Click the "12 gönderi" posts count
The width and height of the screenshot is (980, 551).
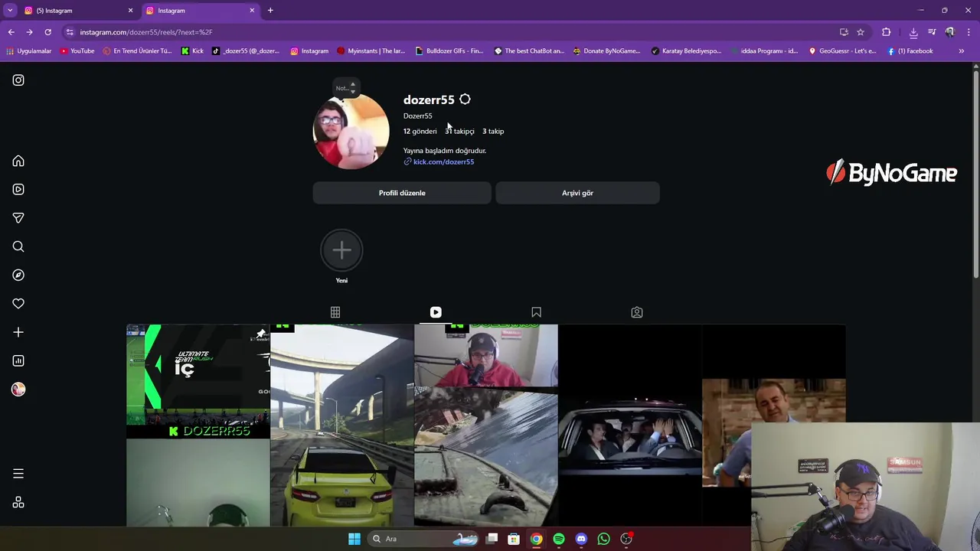[x=420, y=132]
